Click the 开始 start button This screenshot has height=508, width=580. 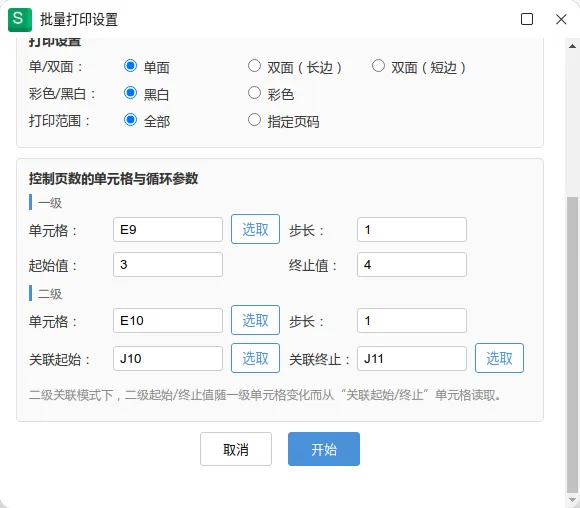click(324, 449)
